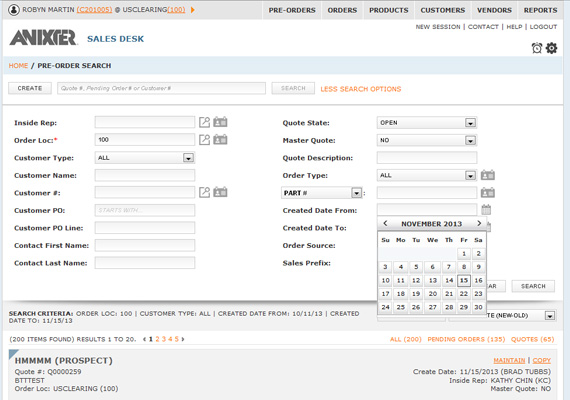Click the Order Loc field containing 100
This screenshot has height=400, width=570.
coord(145,140)
